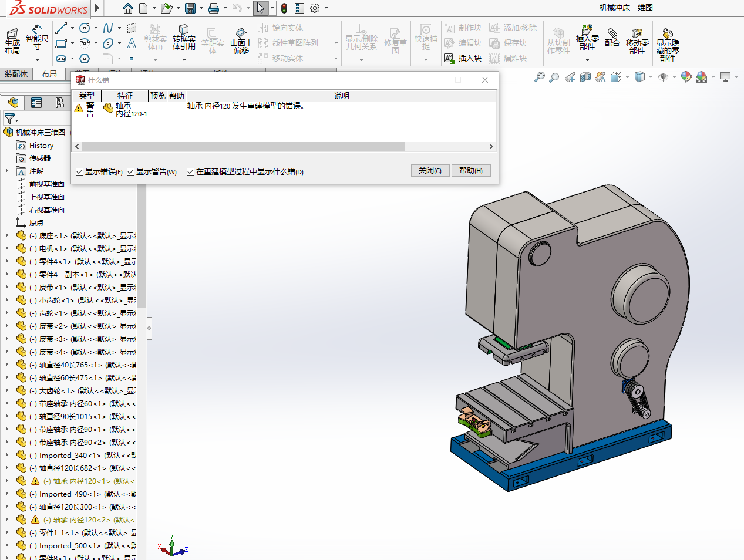Image resolution: width=744 pixels, height=560 pixels.
Task: Open the filter dropdown in feature tree
Action: tap(11, 119)
